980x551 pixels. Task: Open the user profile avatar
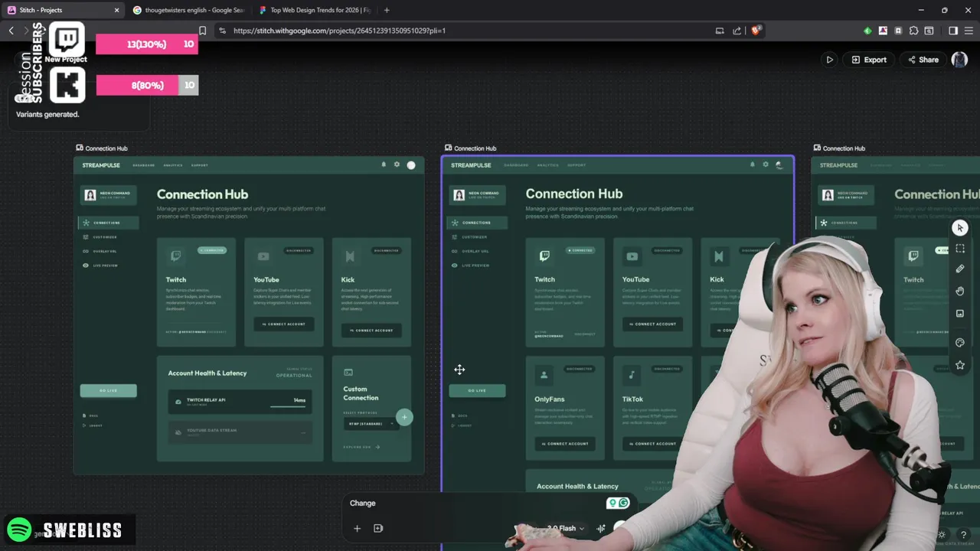coord(959,60)
